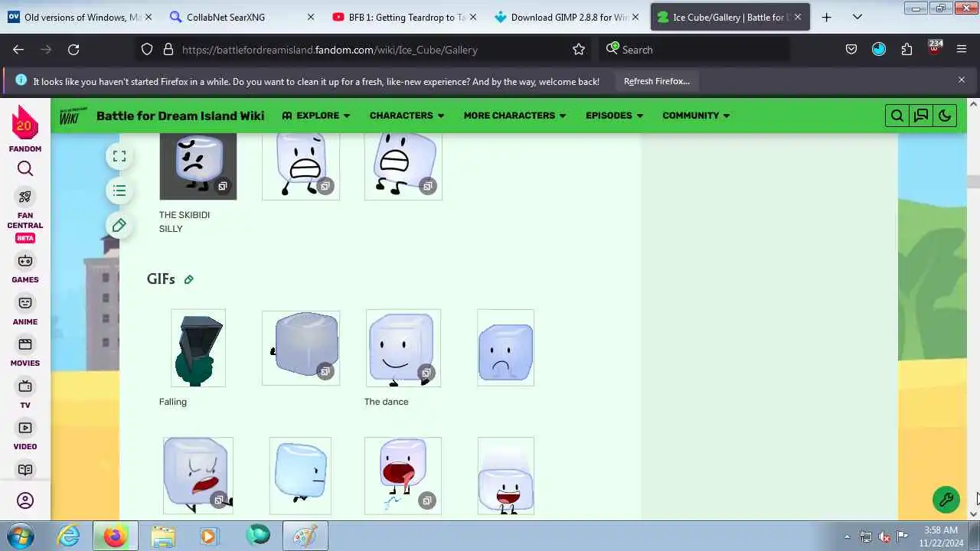
Task: Open the sad frowning Ice Cube GIF thumbnail
Action: click(505, 348)
